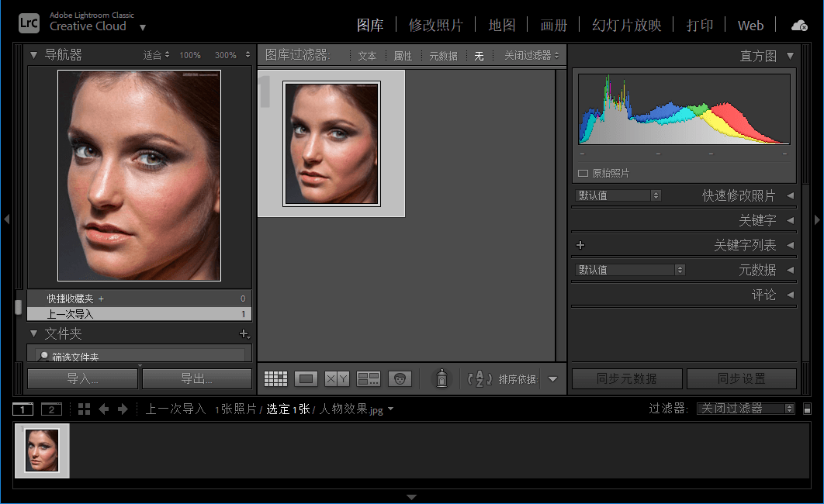Collapse the 直方图 panel
This screenshot has width=824, height=504.
(790, 56)
